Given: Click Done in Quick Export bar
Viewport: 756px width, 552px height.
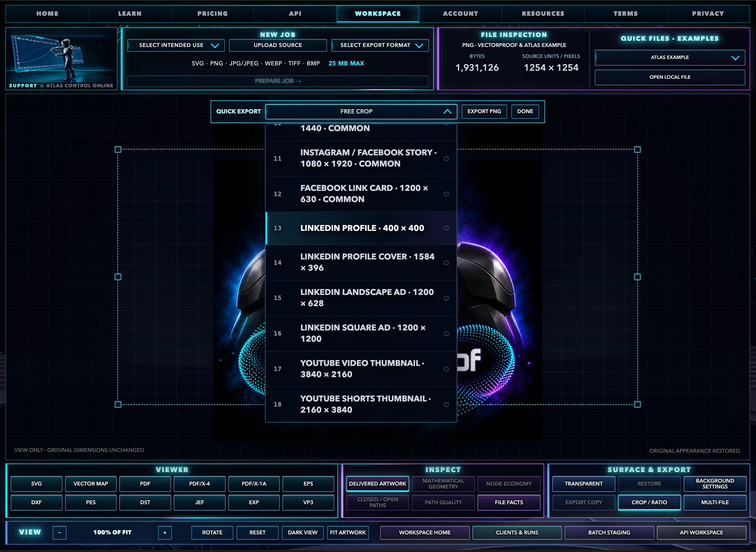Looking at the screenshot, I should pos(525,112).
